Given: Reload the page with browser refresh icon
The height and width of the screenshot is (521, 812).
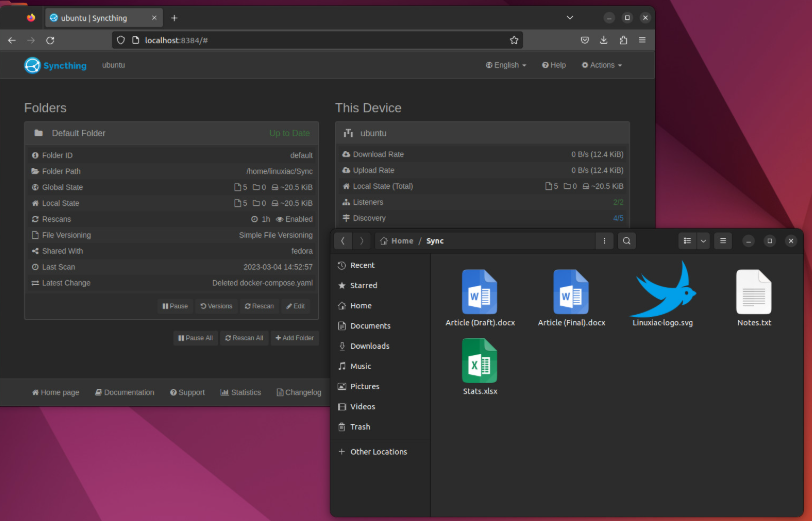Looking at the screenshot, I should tap(50, 40).
